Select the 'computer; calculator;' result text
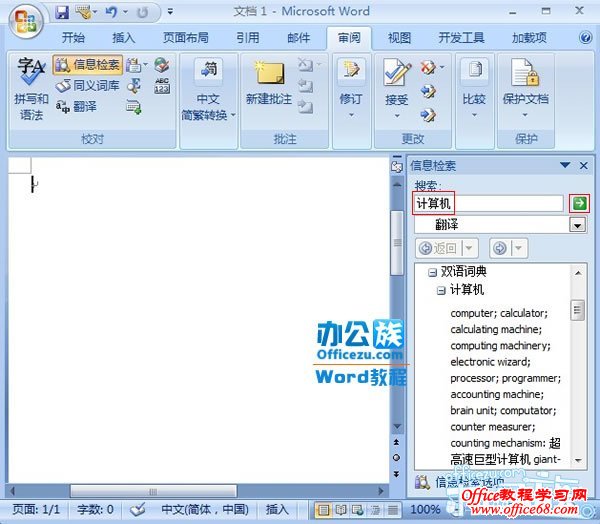 (x=499, y=313)
